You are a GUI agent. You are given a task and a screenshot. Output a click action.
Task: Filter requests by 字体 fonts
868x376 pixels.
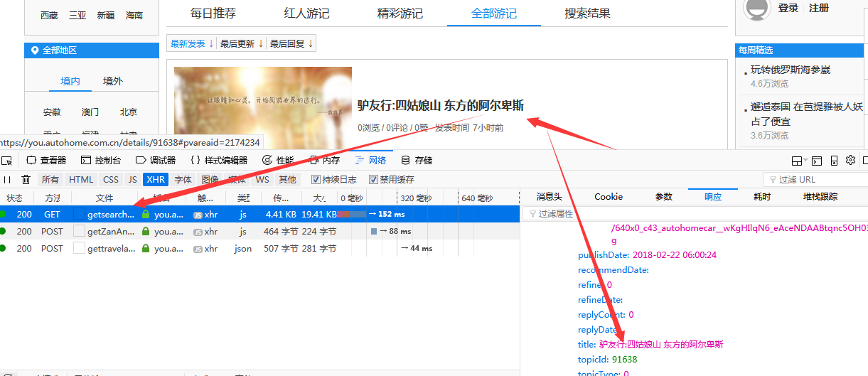click(183, 180)
